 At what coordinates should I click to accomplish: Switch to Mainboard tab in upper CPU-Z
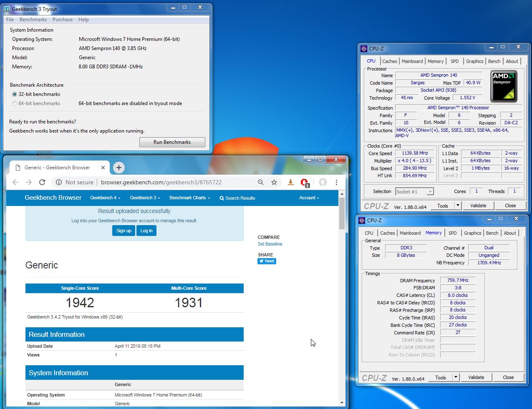point(412,61)
